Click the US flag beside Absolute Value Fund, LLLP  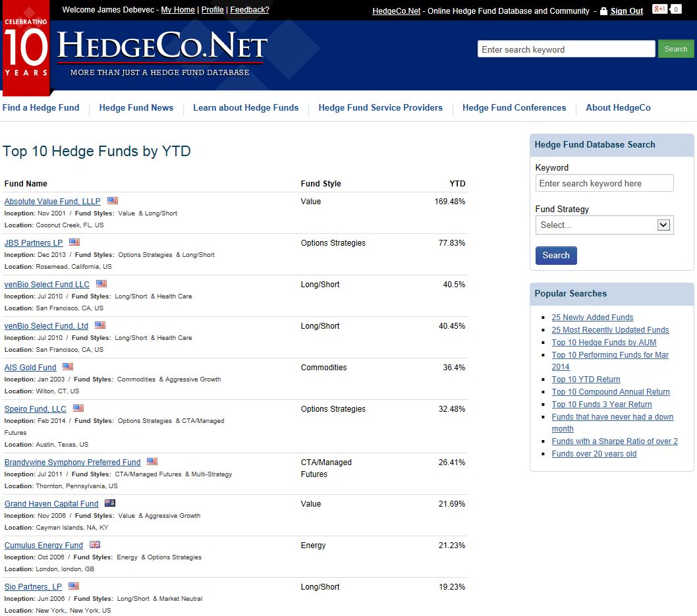point(113,200)
